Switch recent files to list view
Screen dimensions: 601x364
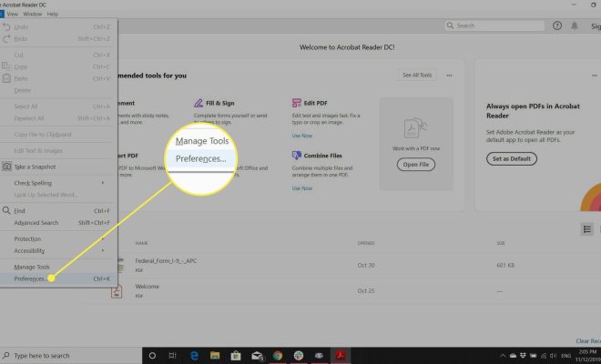point(586,229)
